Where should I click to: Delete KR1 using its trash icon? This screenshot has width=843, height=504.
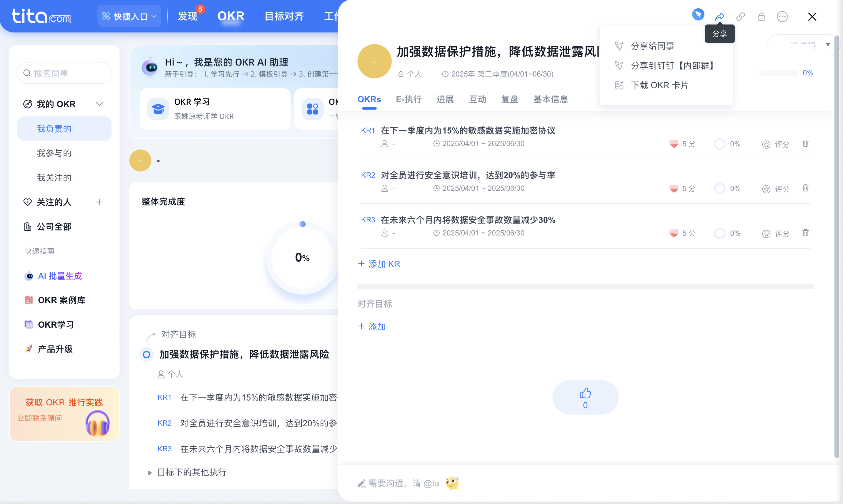pos(805,143)
